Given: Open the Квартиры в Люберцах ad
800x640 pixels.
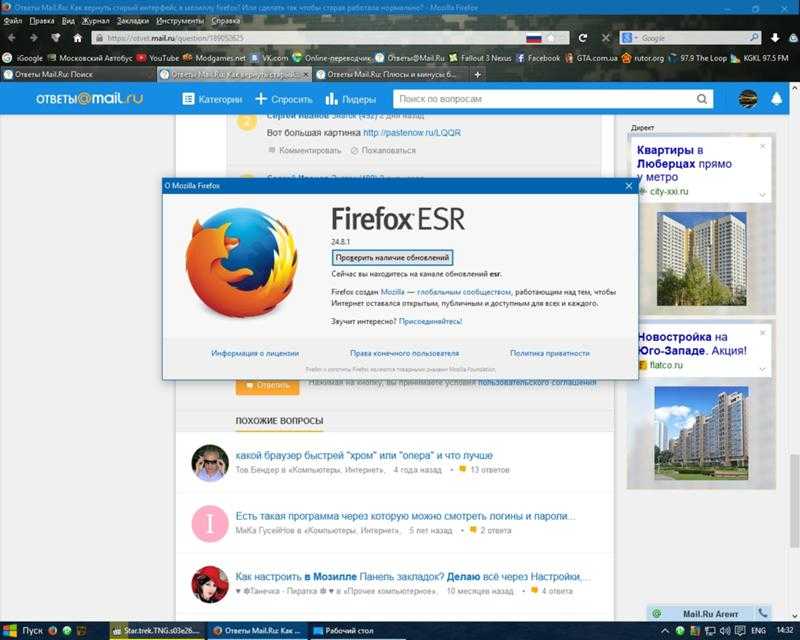Looking at the screenshot, I should pos(684,164).
